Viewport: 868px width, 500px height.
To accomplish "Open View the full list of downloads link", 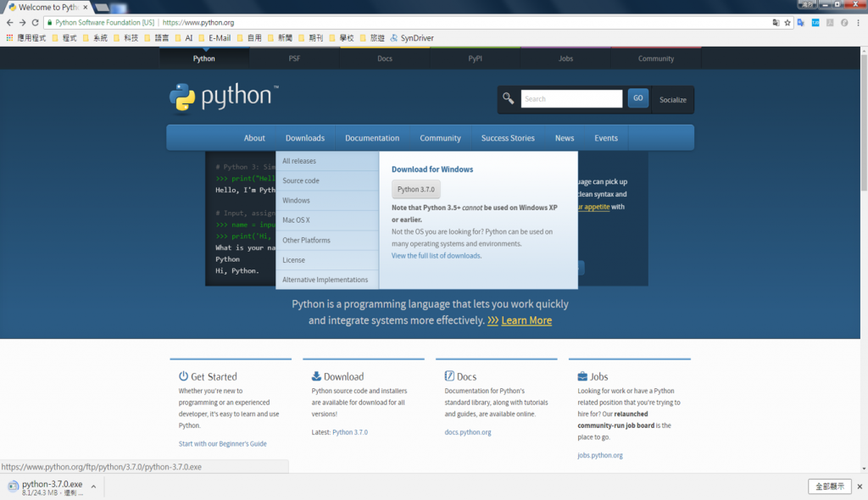I will [437, 256].
